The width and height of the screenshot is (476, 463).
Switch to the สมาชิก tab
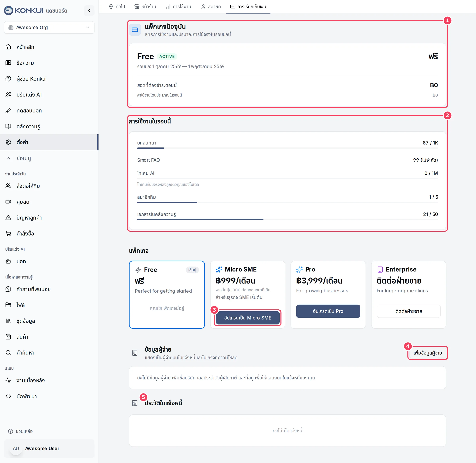[x=211, y=7]
